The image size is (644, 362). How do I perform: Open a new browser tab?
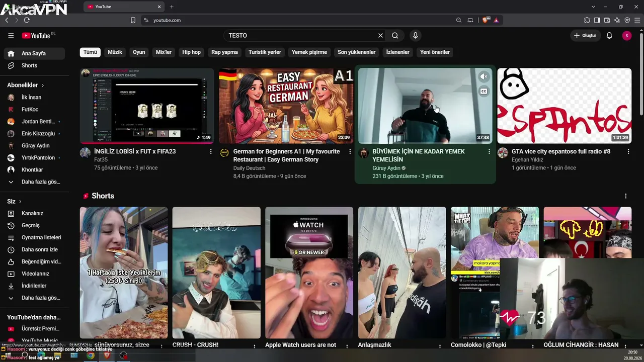point(172,7)
